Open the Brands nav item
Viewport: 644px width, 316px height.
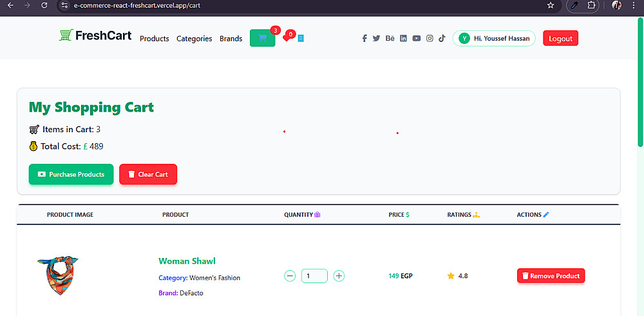[x=231, y=39]
